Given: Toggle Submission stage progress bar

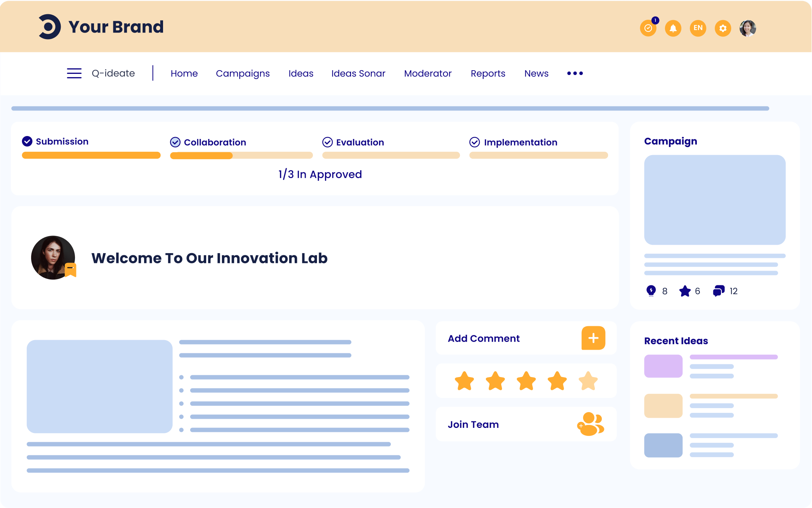Looking at the screenshot, I should coord(91,154).
